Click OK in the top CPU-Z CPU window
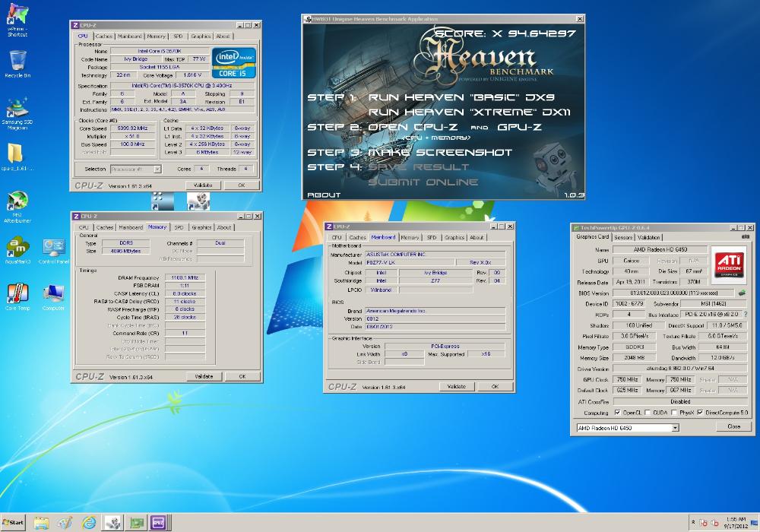The image size is (760, 532). click(242, 185)
